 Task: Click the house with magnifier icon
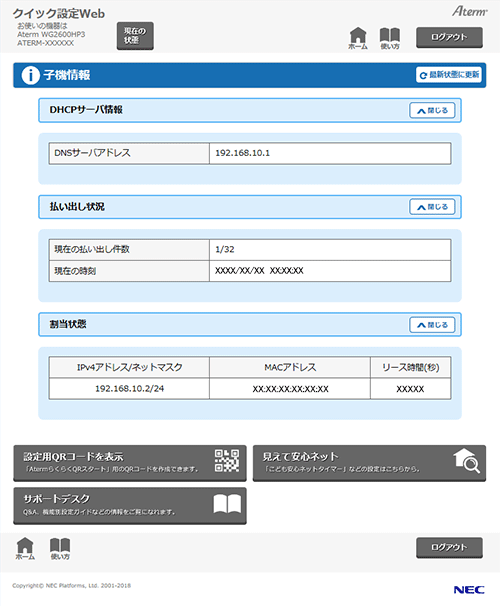(466, 460)
